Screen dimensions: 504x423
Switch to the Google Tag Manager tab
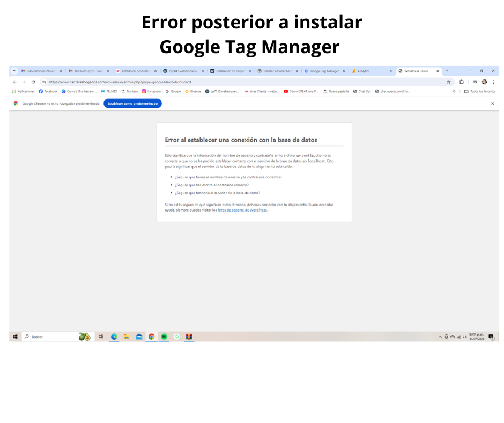coord(324,71)
